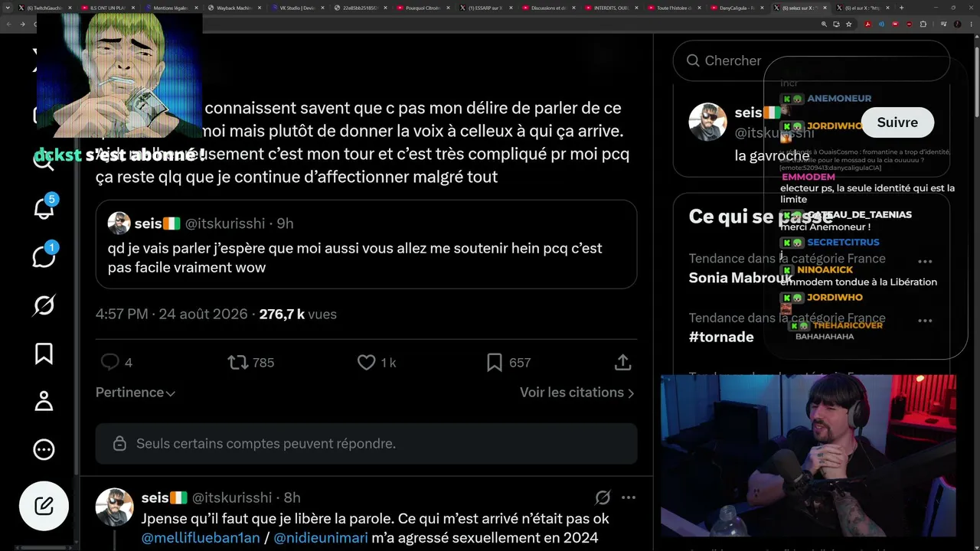Switch to the VK Studio browser tab
Screen dimensions: 980x551
tap(299, 8)
